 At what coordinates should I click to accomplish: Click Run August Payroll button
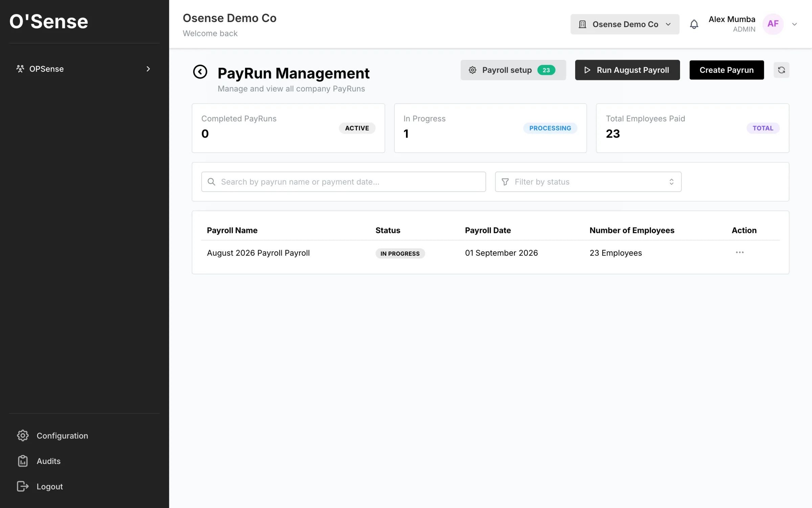(x=627, y=70)
